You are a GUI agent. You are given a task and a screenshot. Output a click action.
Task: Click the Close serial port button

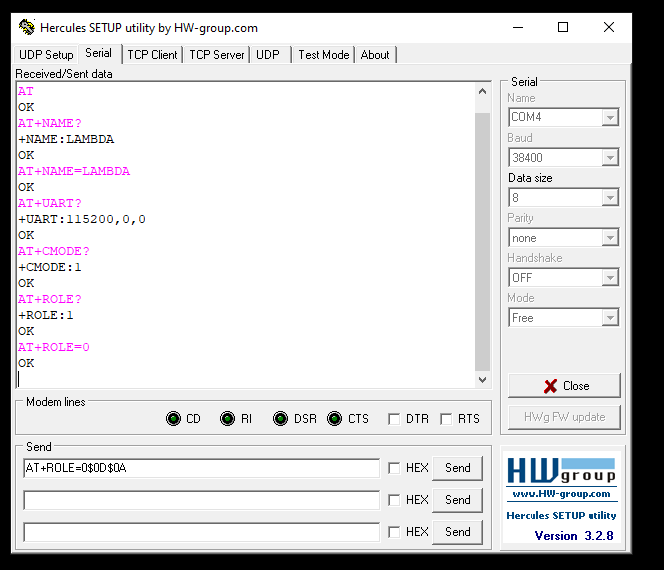(x=564, y=385)
